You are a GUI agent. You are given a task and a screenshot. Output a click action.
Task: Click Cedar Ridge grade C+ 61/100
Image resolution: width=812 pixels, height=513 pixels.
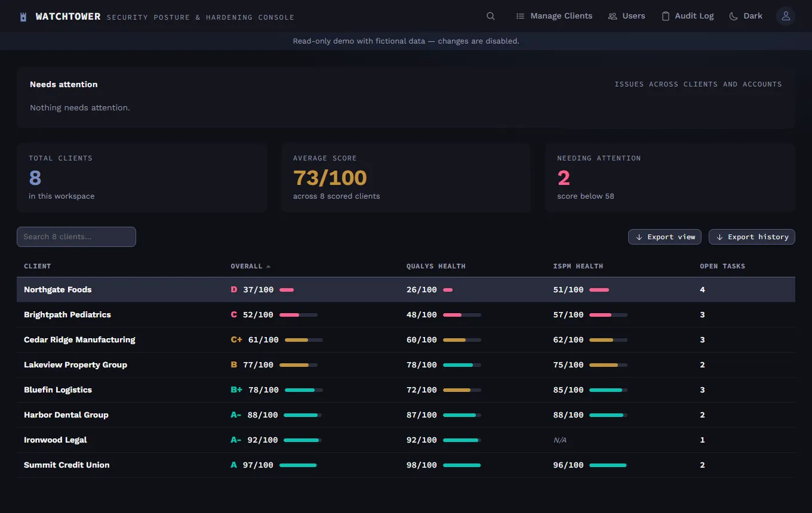coord(254,340)
